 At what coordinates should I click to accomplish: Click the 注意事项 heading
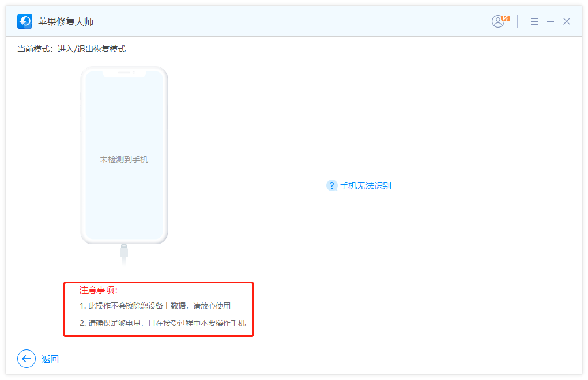(x=99, y=290)
